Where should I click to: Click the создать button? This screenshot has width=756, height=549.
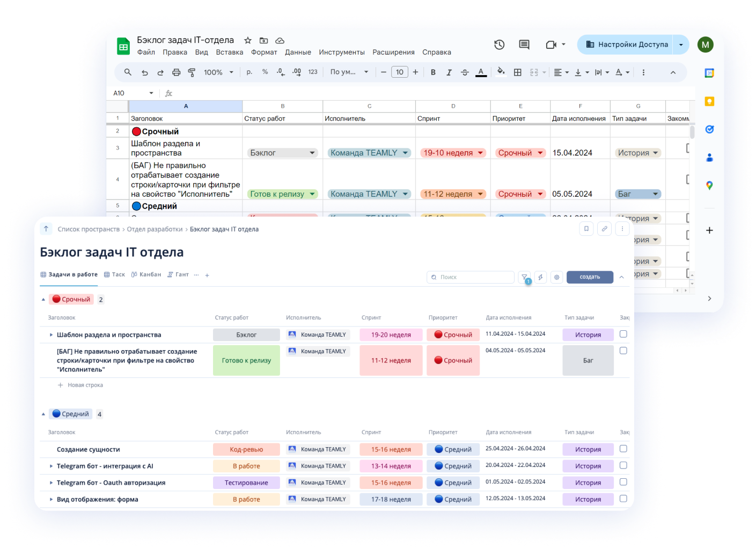click(590, 277)
